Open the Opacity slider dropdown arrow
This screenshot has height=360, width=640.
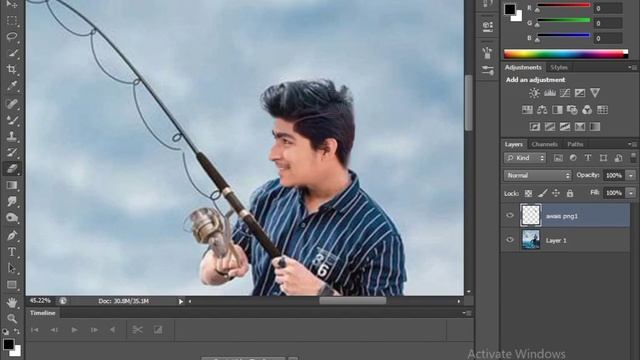[x=631, y=176]
